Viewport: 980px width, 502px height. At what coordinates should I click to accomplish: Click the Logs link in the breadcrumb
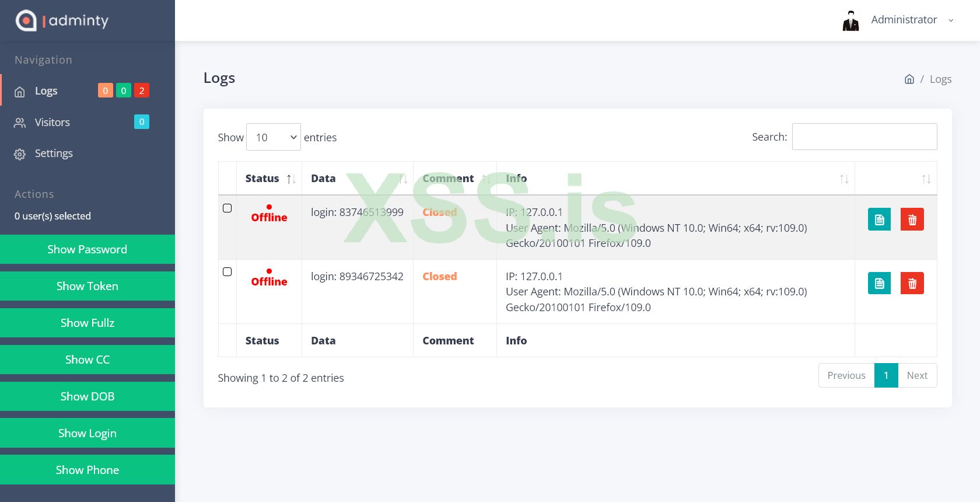coord(940,79)
